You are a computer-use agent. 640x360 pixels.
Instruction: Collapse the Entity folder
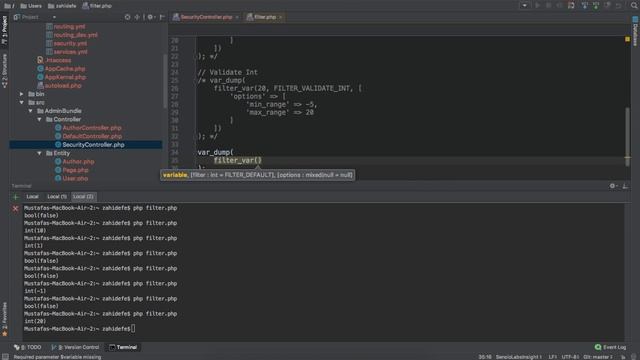coord(40,153)
